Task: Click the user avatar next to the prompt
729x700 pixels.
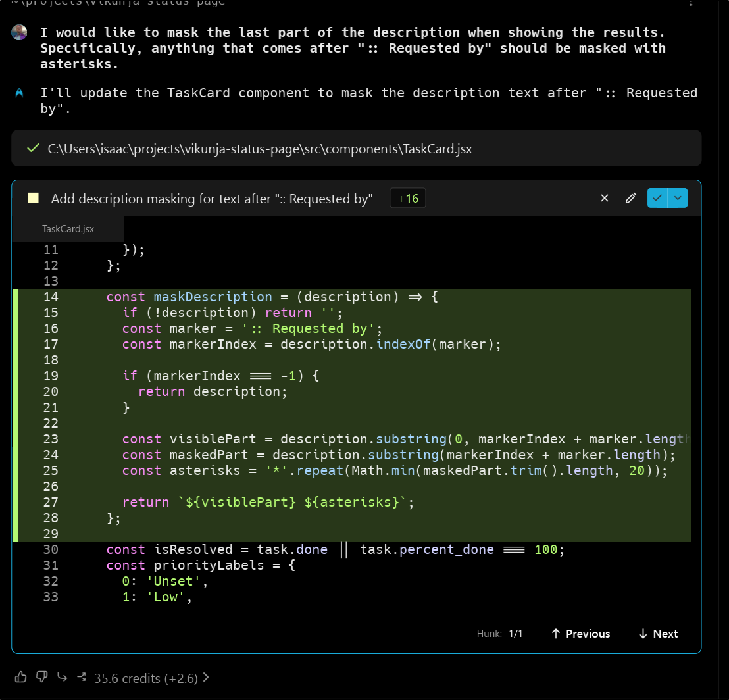Action: tap(20, 33)
